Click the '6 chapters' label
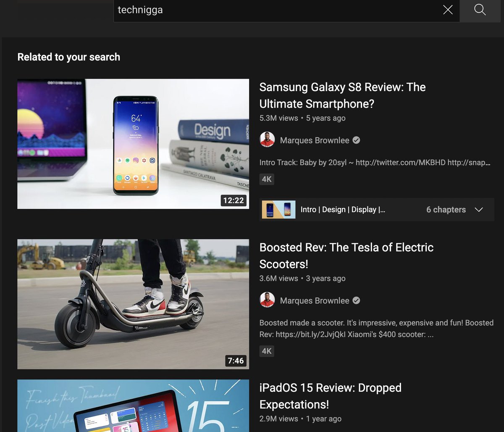This screenshot has width=504, height=432. 446,210
